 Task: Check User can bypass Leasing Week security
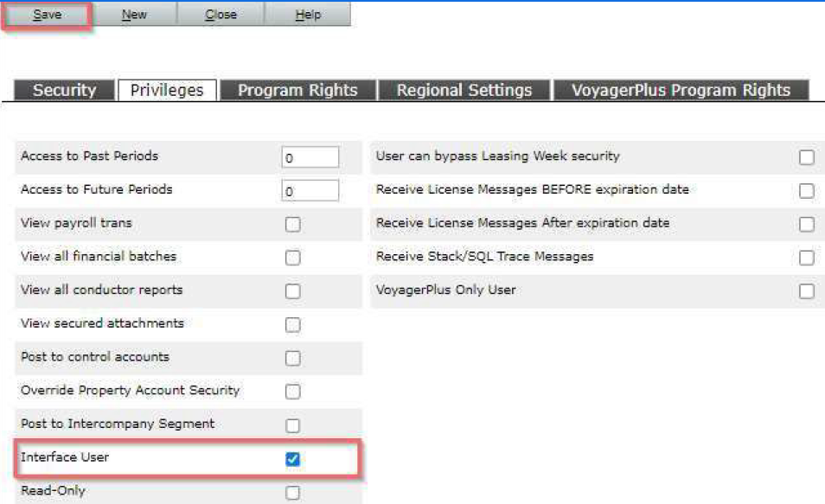click(807, 157)
